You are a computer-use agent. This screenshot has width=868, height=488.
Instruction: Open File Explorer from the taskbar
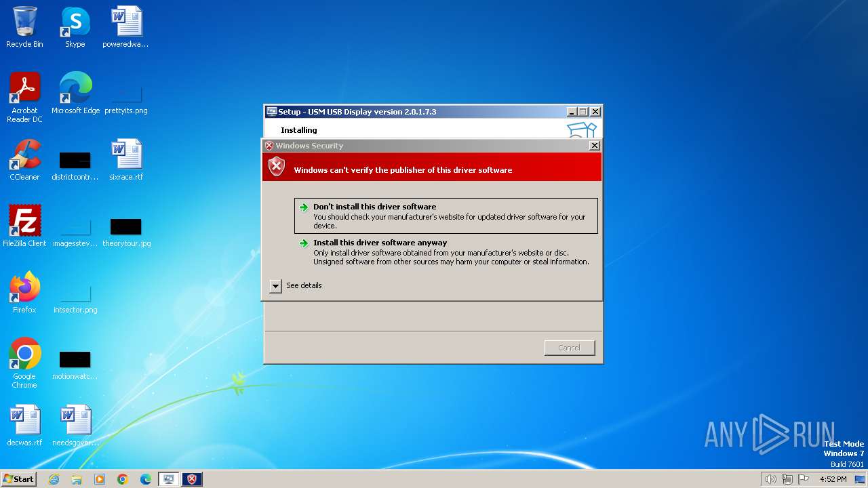pyautogui.click(x=77, y=479)
